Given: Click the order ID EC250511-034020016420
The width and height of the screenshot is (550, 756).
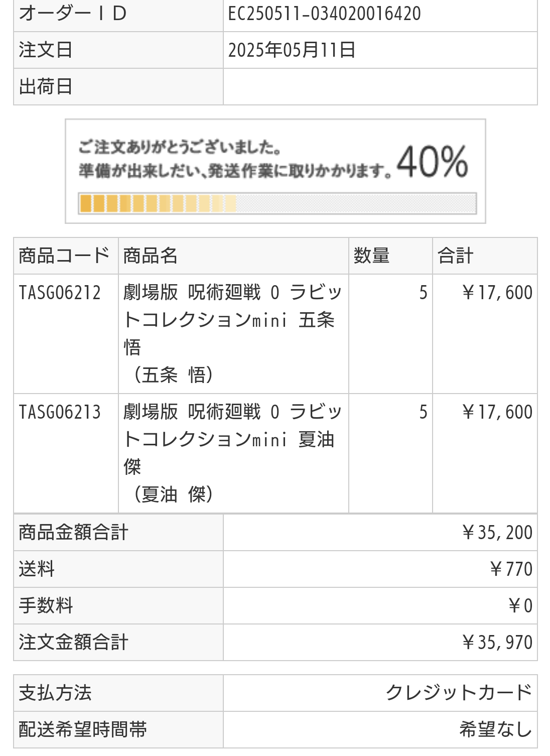Looking at the screenshot, I should pyautogui.click(x=325, y=14).
